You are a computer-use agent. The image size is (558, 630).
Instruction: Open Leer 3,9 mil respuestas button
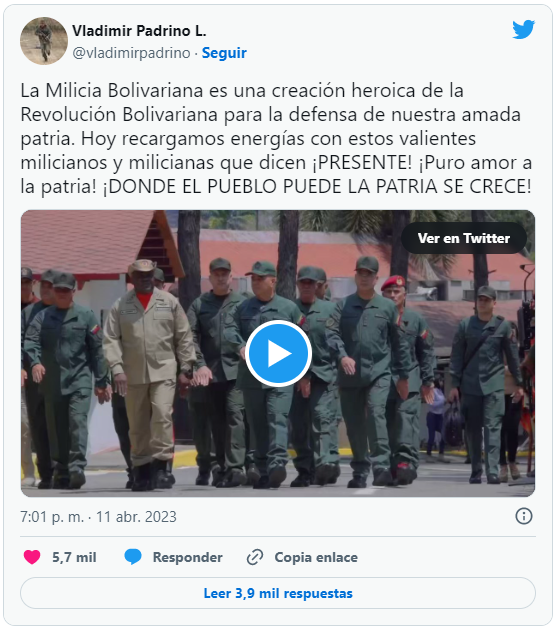278,593
